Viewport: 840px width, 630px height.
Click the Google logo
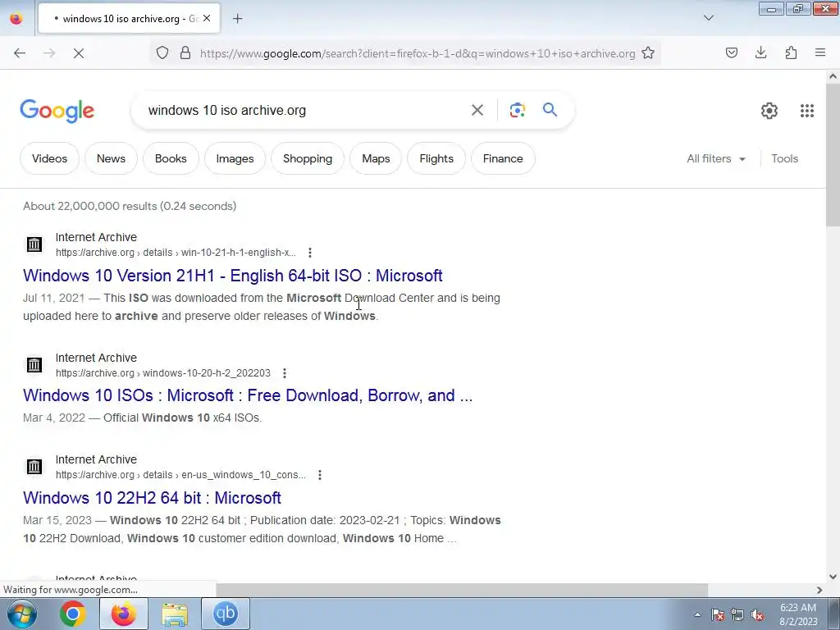click(x=57, y=111)
